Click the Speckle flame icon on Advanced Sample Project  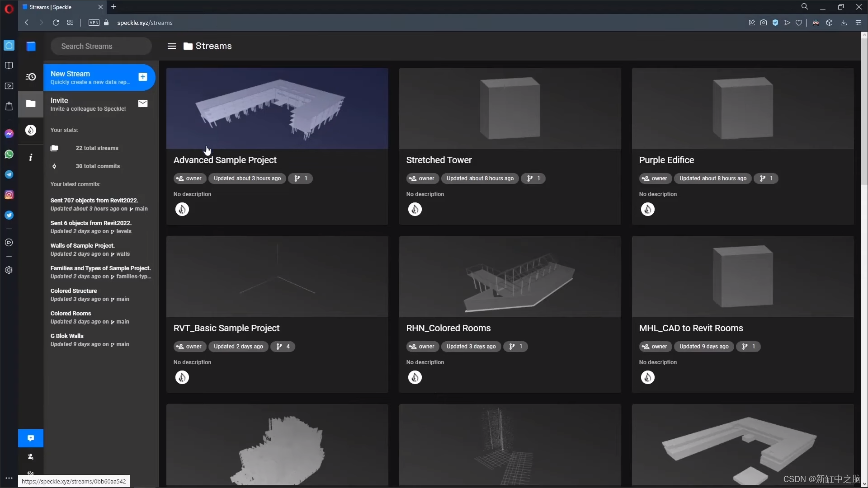182,209
